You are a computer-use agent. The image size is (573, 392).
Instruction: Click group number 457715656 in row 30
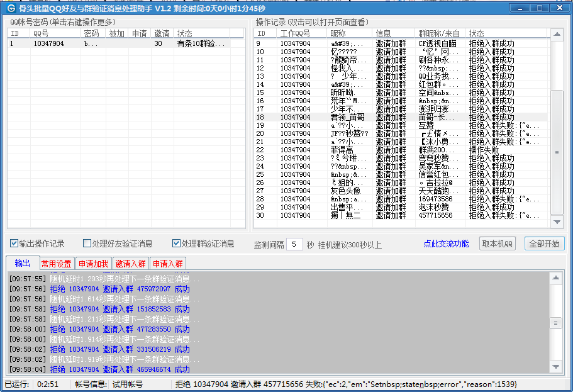(435, 215)
